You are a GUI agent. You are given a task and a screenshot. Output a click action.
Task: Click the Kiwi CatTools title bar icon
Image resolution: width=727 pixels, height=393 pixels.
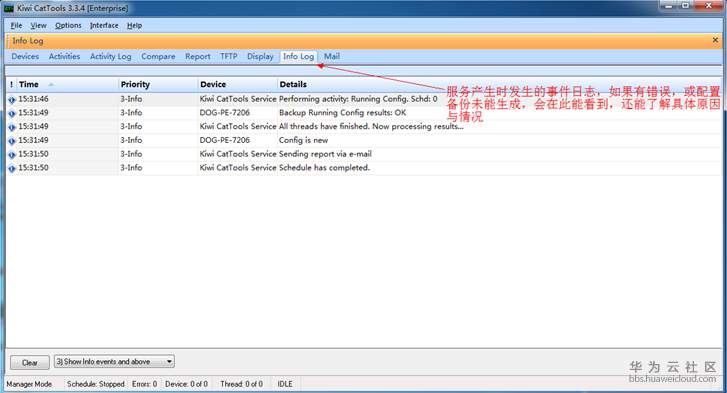(8, 8)
